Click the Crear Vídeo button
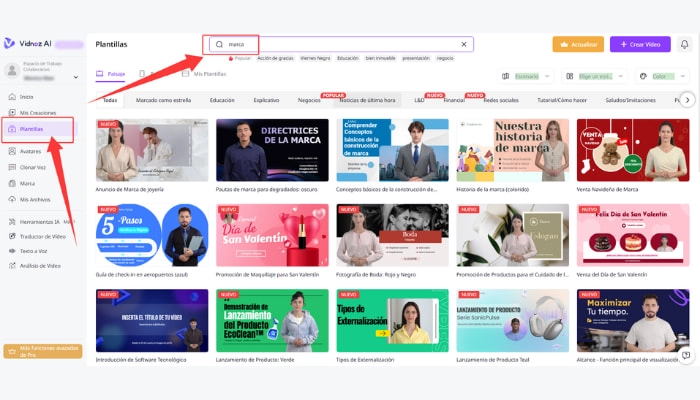700x400 pixels. (x=640, y=44)
